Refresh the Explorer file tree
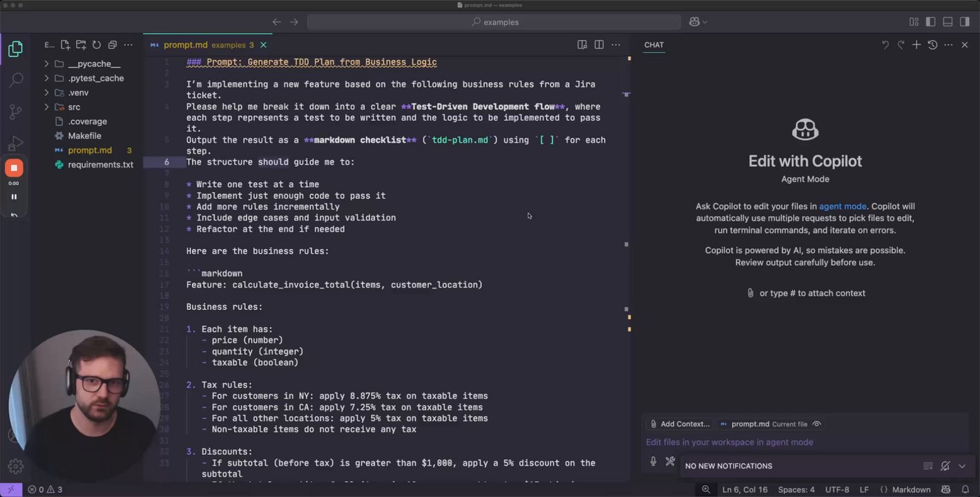 [97, 45]
